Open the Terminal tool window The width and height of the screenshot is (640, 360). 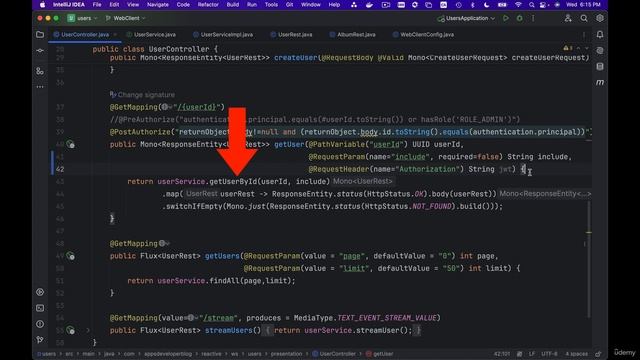(x=40, y=308)
